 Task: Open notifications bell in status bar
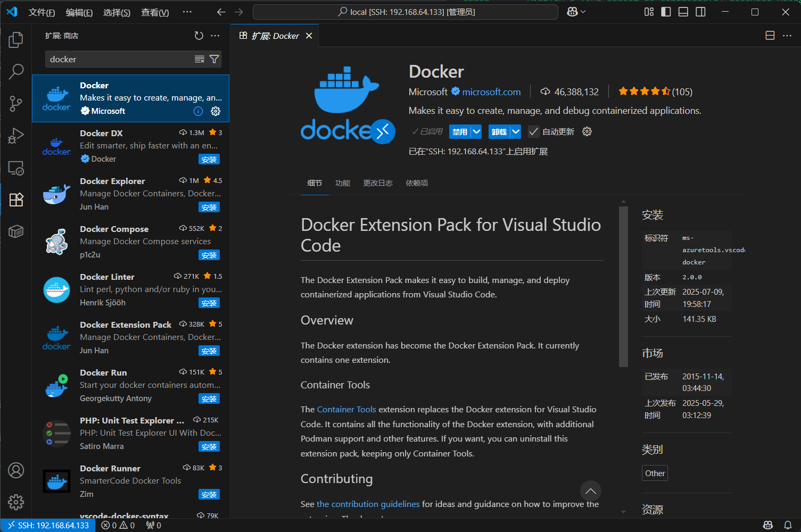pos(788,525)
